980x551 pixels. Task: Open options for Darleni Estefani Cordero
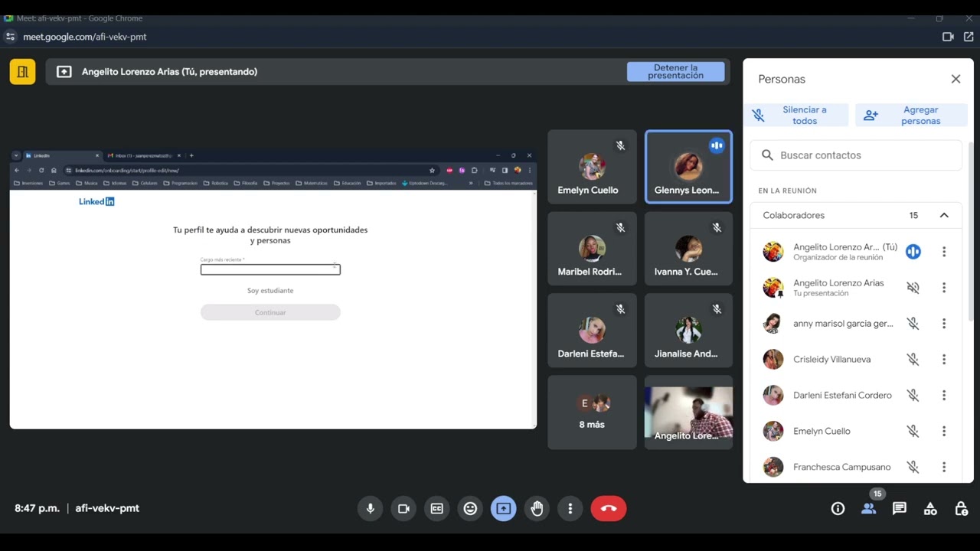click(x=944, y=395)
